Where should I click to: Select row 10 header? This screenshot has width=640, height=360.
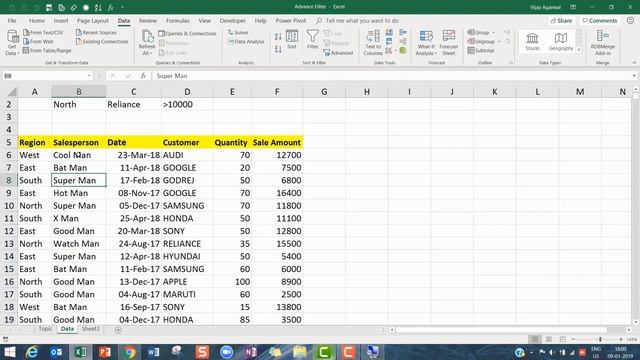click(x=9, y=206)
